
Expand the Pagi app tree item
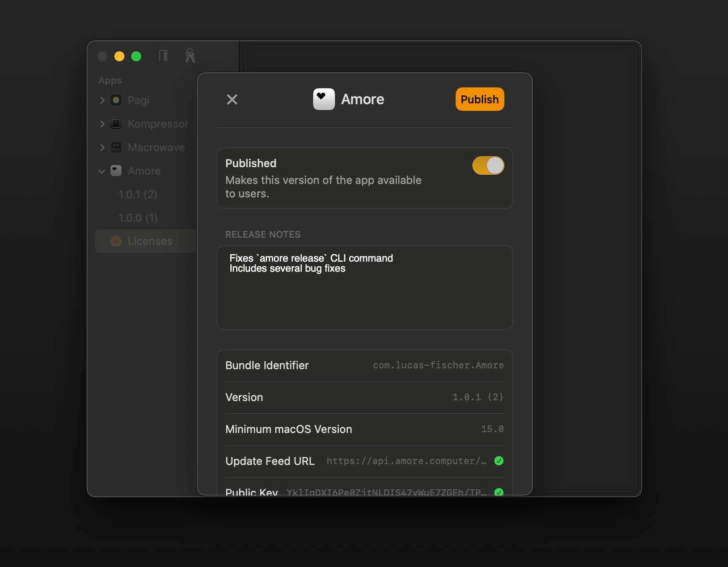pos(102,100)
